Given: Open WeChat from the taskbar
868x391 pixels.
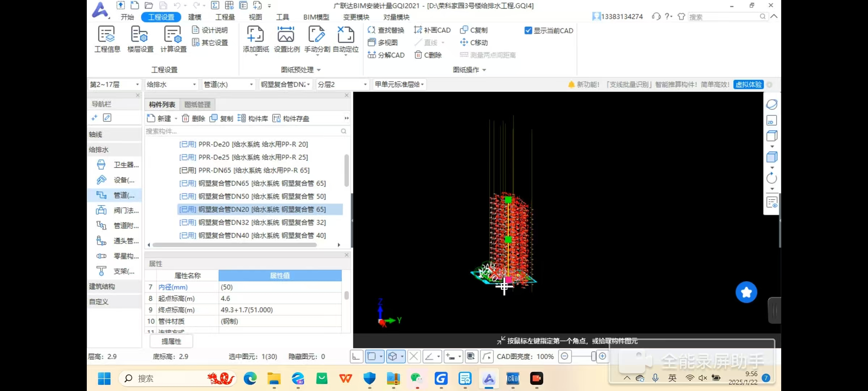Looking at the screenshot, I should 417,379.
